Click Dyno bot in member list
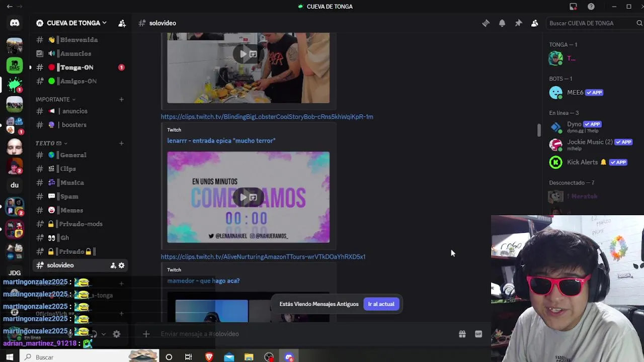 [x=593, y=127]
